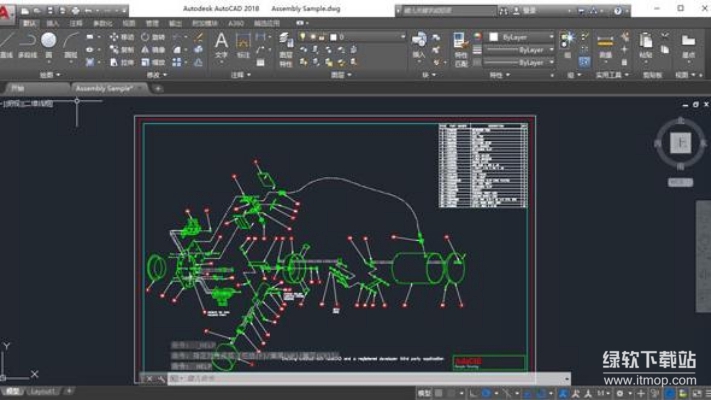Image resolution: width=711 pixels, height=400 pixels.
Task: Click the Model (模型) button in status bar
Action: click(x=424, y=393)
